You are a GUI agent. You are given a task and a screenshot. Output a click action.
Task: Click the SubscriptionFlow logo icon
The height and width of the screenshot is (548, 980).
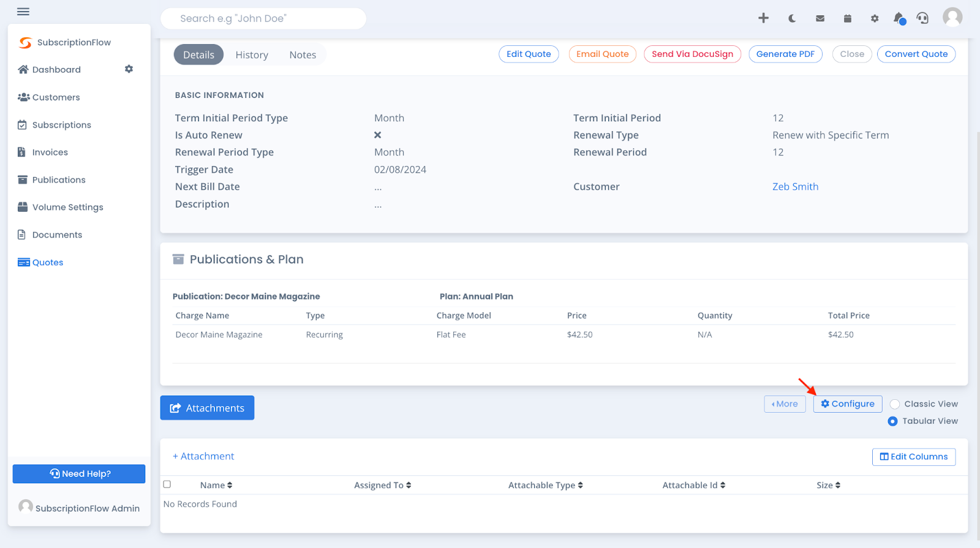pos(25,42)
